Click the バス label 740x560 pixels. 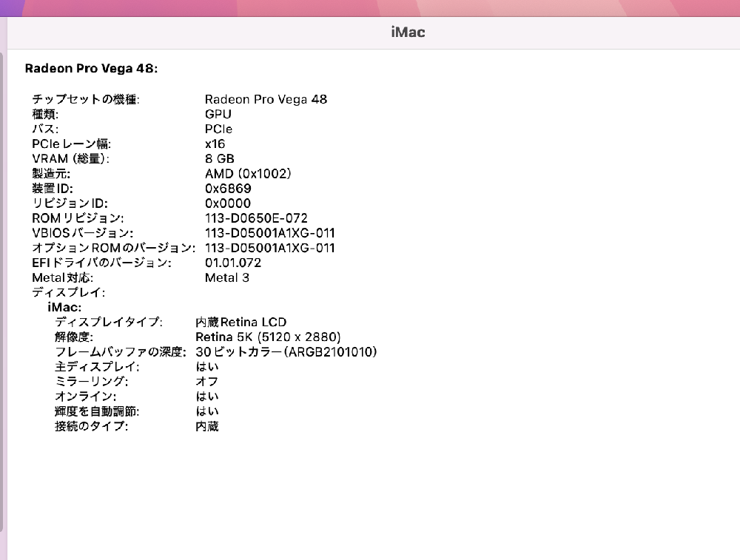point(45,129)
